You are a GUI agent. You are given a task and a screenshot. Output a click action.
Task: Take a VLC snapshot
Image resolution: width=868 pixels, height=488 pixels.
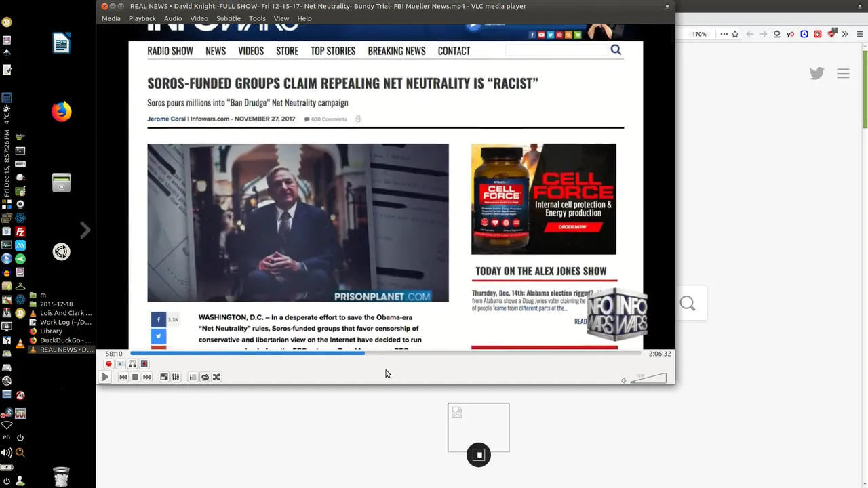(x=121, y=364)
